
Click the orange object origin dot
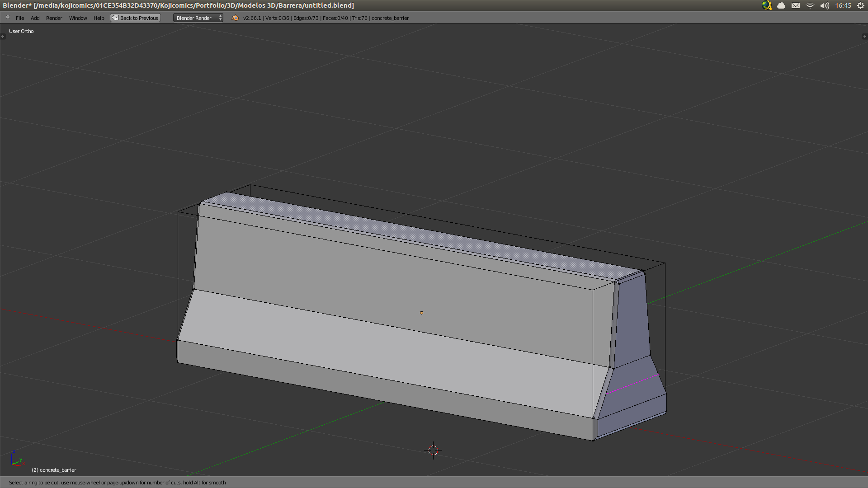click(x=421, y=313)
